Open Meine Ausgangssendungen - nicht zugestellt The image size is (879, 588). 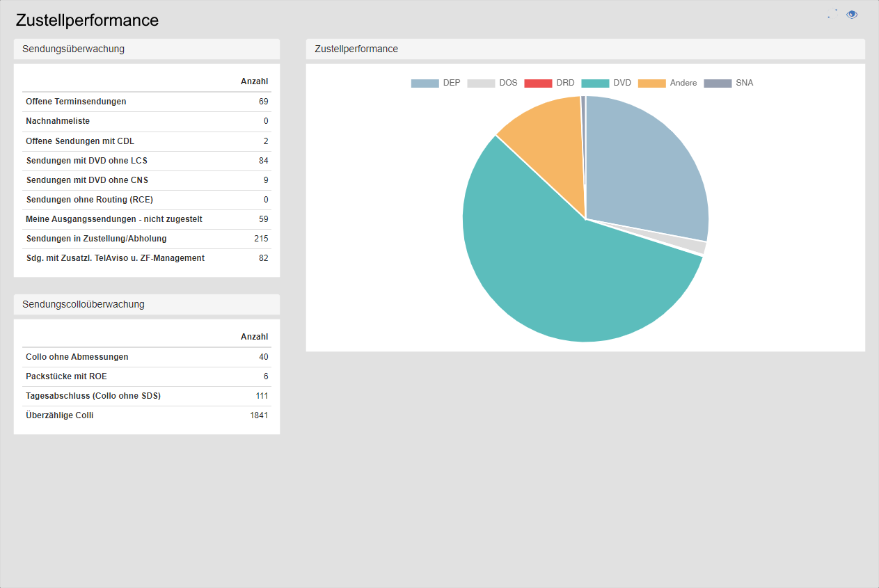pyautogui.click(x=114, y=219)
